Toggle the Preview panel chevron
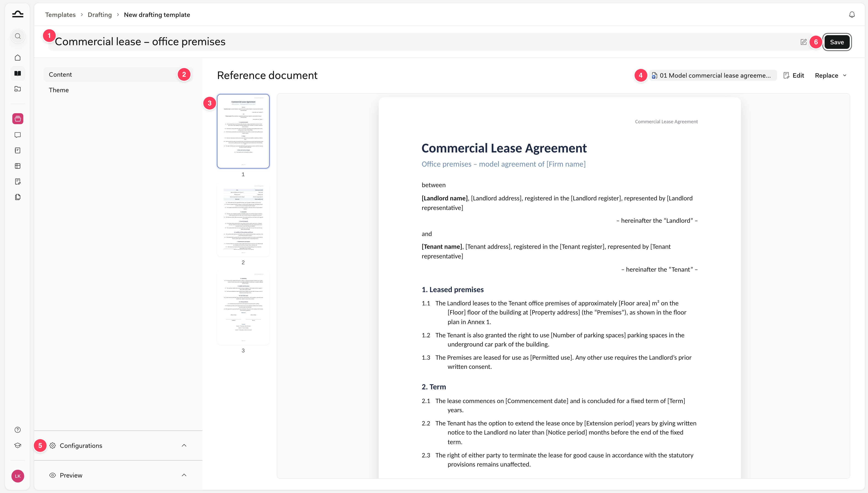Viewport: 868px width, 493px height. click(184, 475)
